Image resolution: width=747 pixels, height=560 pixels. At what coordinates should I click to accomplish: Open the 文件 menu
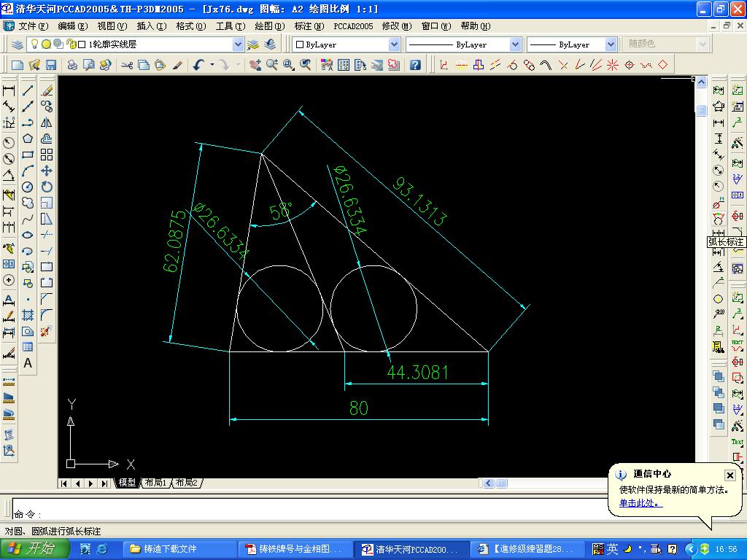(33, 26)
